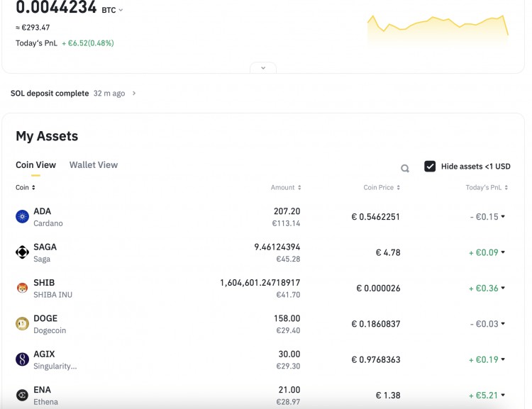Click the My Assets heading
This screenshot has width=532, height=409.
pyautogui.click(x=47, y=136)
